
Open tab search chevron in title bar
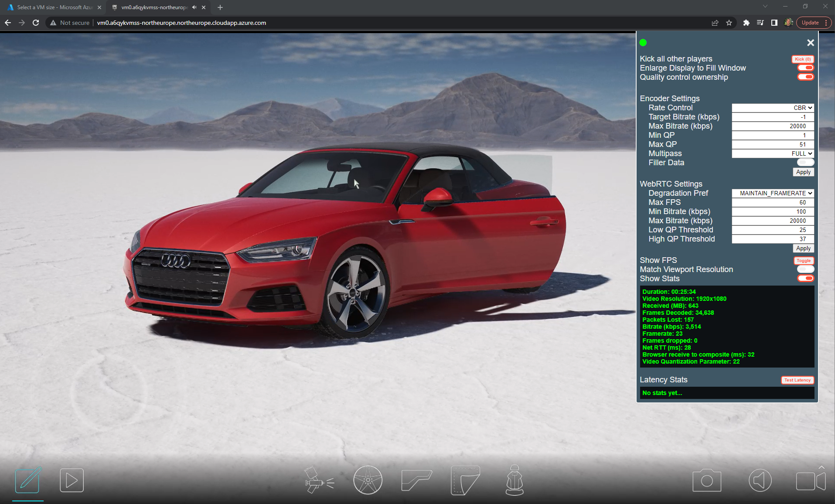(765, 7)
